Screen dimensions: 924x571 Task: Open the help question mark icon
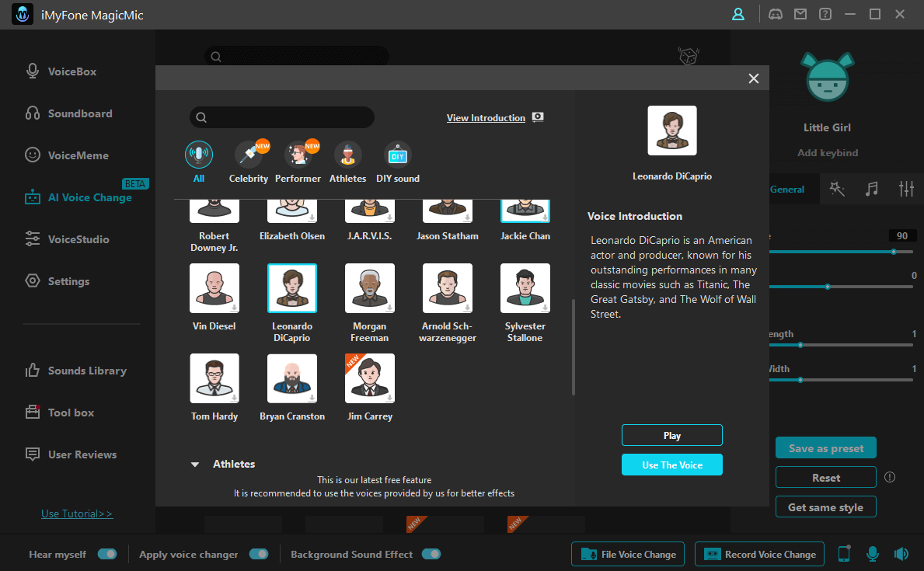pos(825,14)
